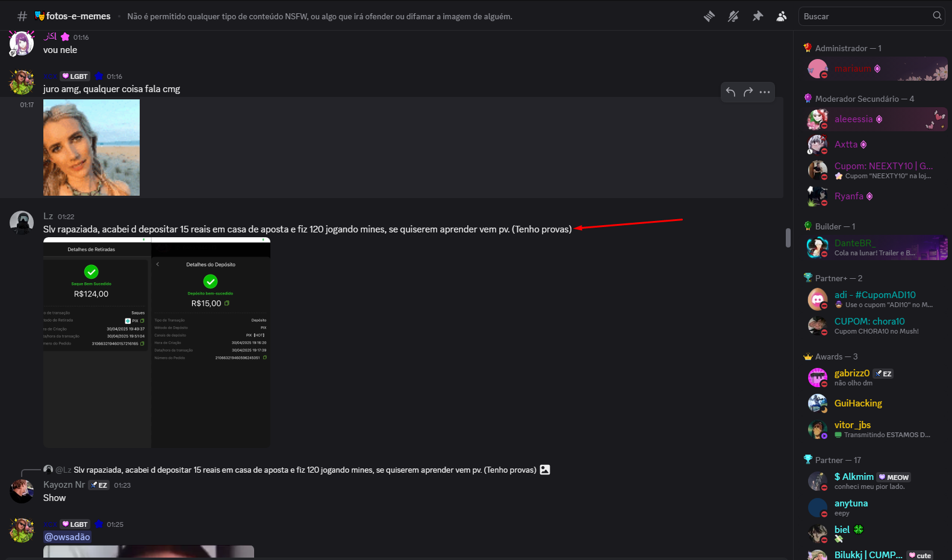Show pinned messages pin icon
Viewport: 952px width, 560px height.
coord(758,16)
